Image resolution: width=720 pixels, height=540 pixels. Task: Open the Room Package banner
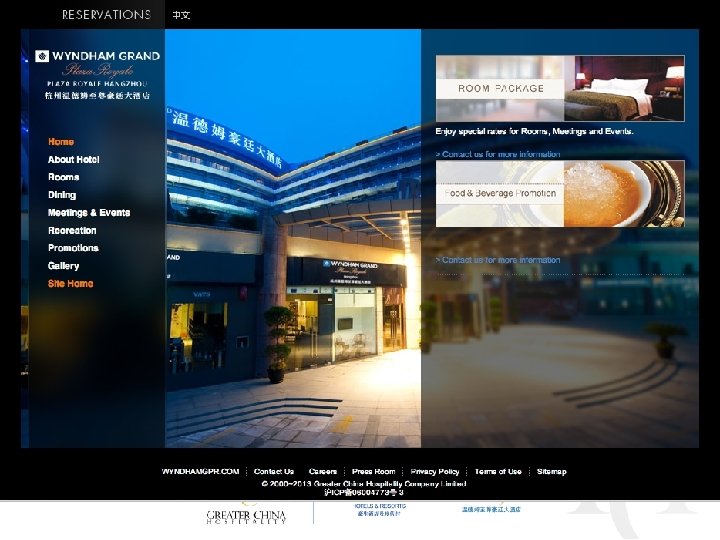[x=560, y=89]
